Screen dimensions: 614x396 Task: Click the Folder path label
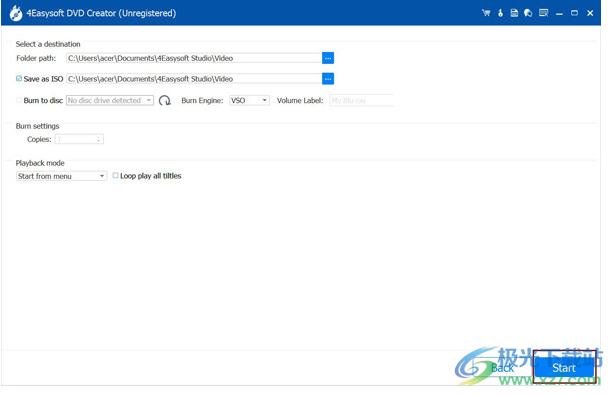tap(36, 58)
